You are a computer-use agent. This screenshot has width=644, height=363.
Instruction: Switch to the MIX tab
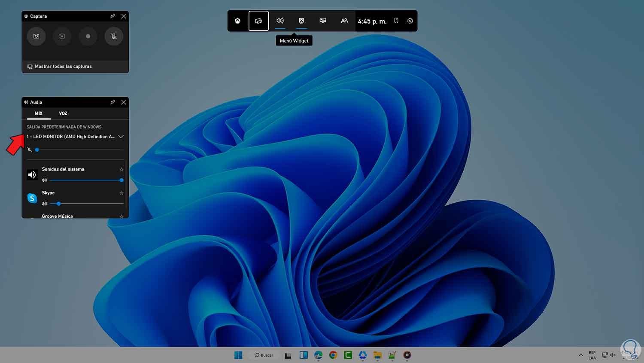point(39,113)
